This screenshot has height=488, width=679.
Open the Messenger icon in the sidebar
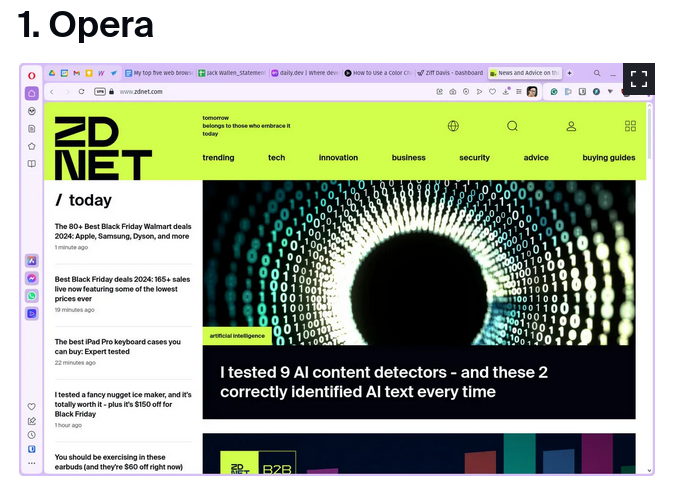[32, 278]
